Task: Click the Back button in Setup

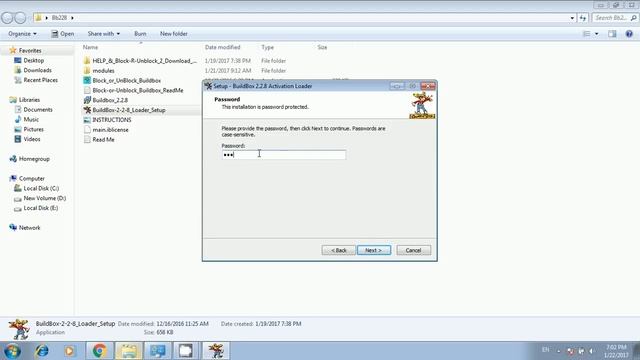Action: coord(338,250)
